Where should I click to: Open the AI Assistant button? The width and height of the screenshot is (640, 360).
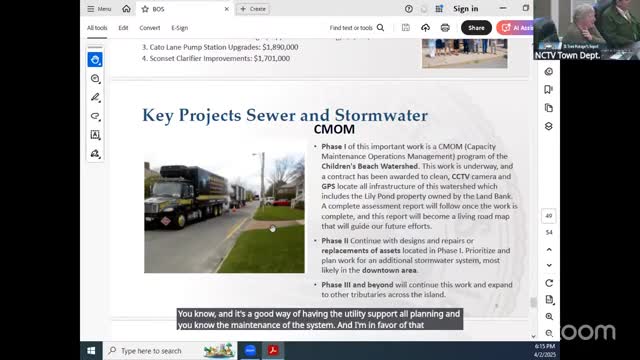(x=515, y=28)
